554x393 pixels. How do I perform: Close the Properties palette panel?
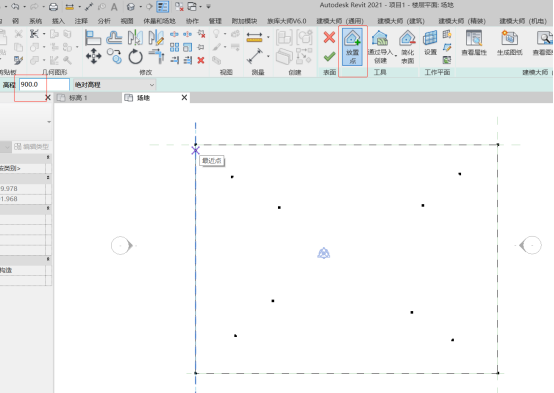pos(48,98)
